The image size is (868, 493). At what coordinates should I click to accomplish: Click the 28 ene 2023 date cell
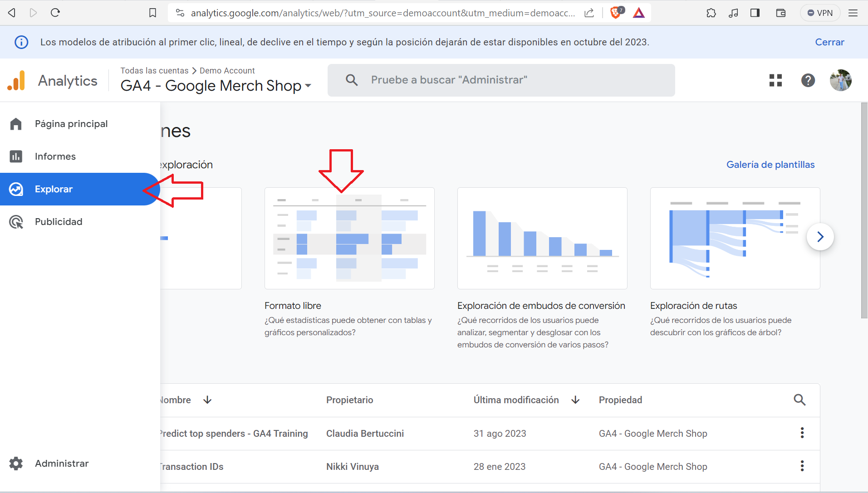[x=499, y=467]
